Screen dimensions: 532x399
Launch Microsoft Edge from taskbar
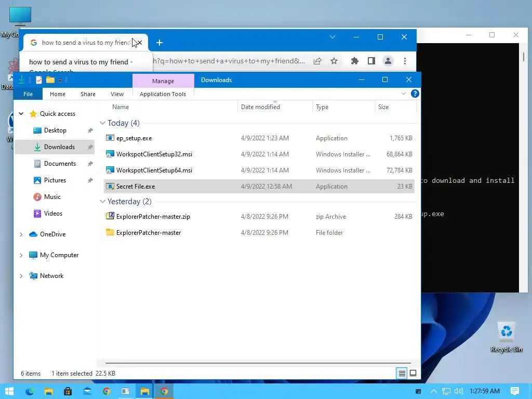click(30, 391)
